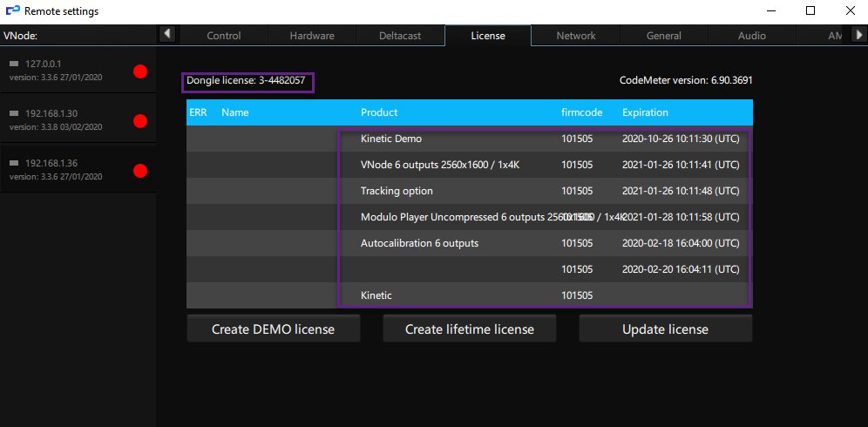Select the 127.0.0.1 VNode entry

click(x=78, y=71)
